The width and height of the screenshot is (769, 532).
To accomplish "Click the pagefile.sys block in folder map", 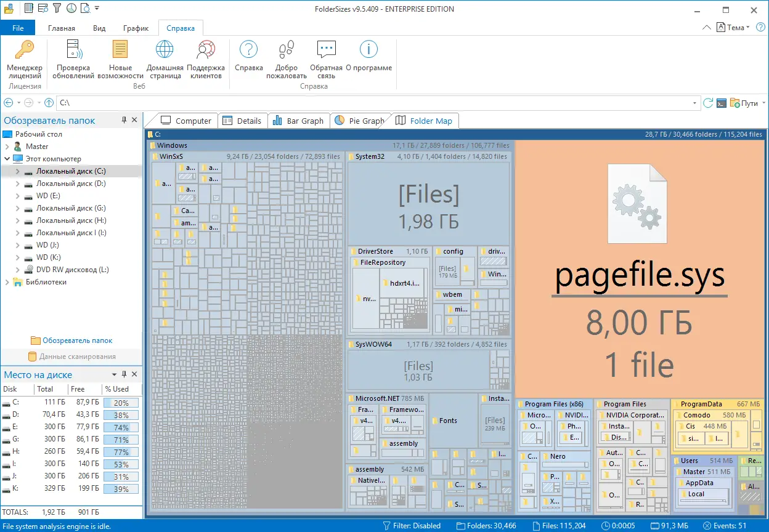I will coord(640,268).
